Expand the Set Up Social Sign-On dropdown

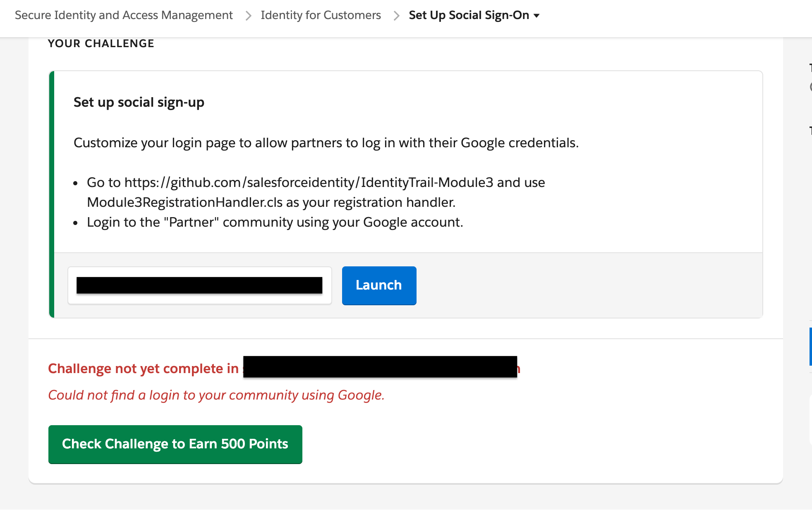coord(469,15)
